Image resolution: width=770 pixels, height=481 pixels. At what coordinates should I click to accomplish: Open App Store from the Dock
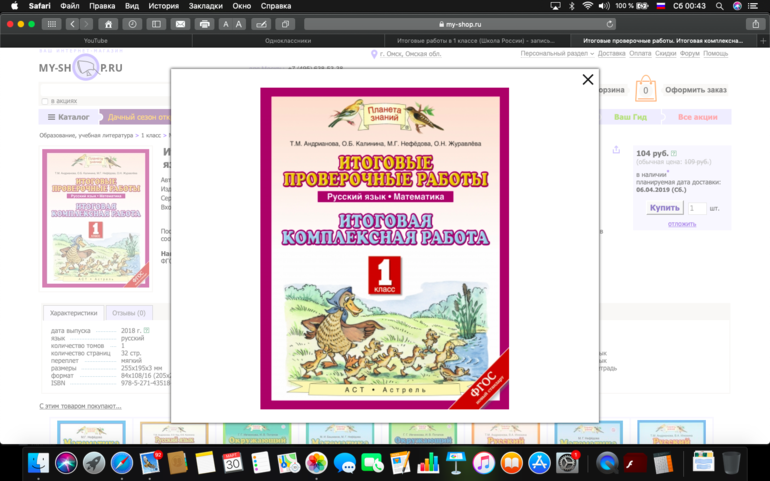pyautogui.click(x=539, y=463)
